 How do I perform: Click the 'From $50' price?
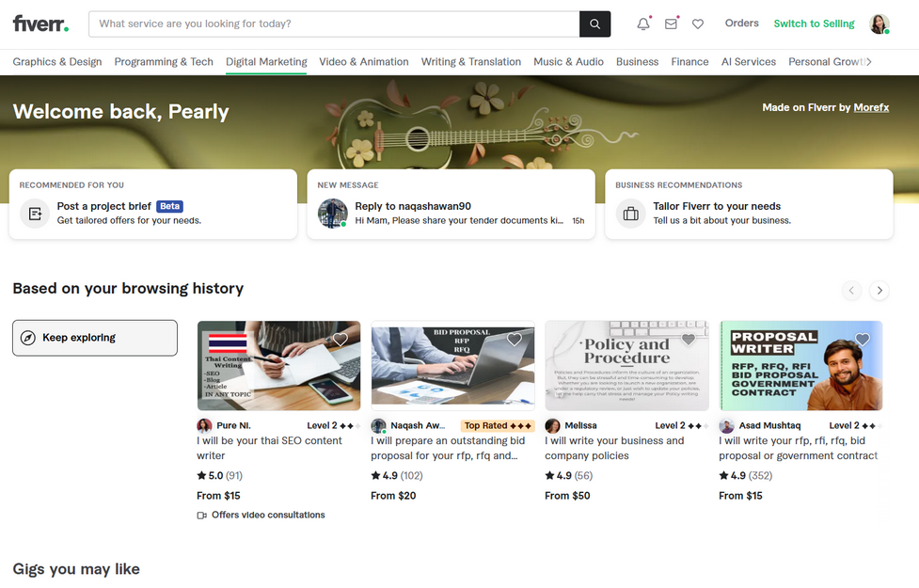point(567,496)
